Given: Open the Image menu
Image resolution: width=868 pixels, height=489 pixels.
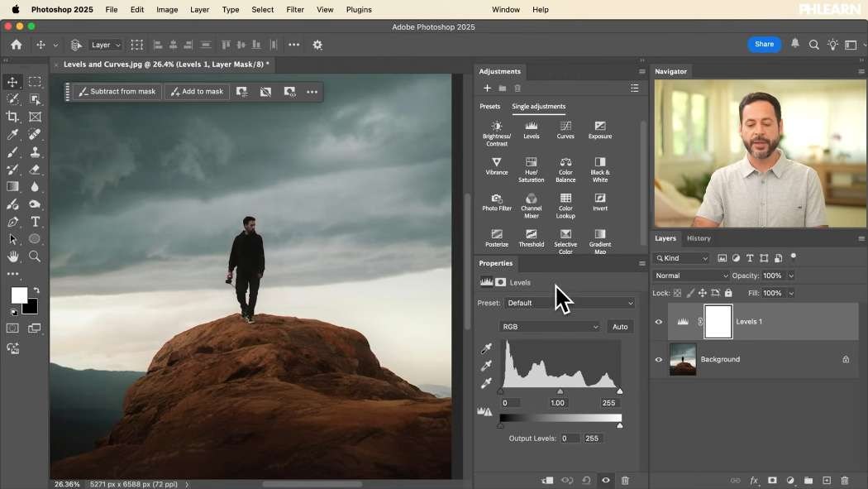Looking at the screenshot, I should pyautogui.click(x=167, y=9).
